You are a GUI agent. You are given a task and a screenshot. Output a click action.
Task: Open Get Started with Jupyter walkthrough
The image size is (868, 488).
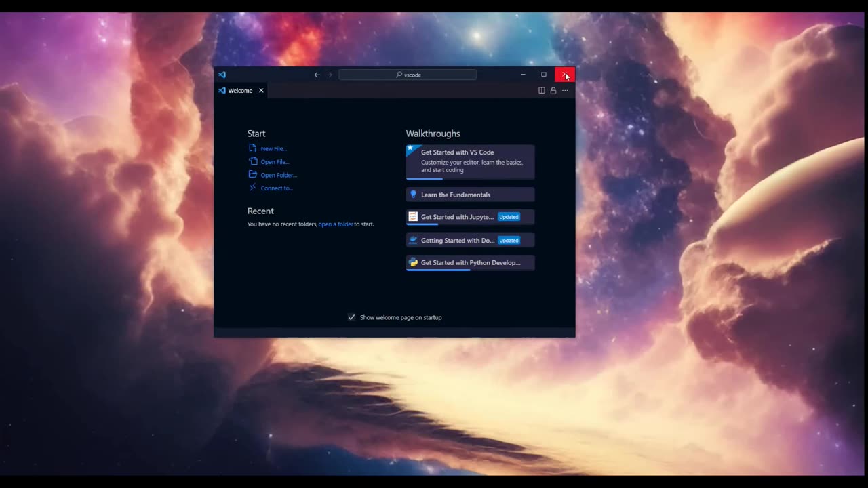[x=470, y=217]
